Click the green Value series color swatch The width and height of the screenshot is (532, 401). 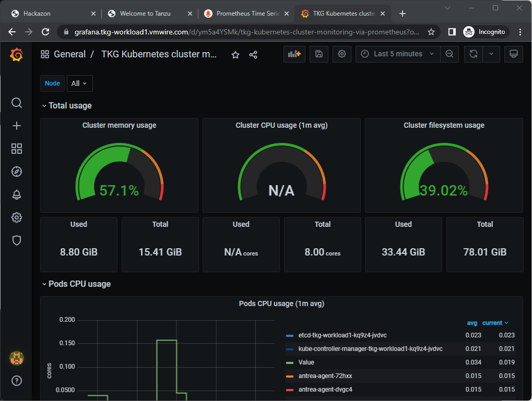pyautogui.click(x=290, y=362)
